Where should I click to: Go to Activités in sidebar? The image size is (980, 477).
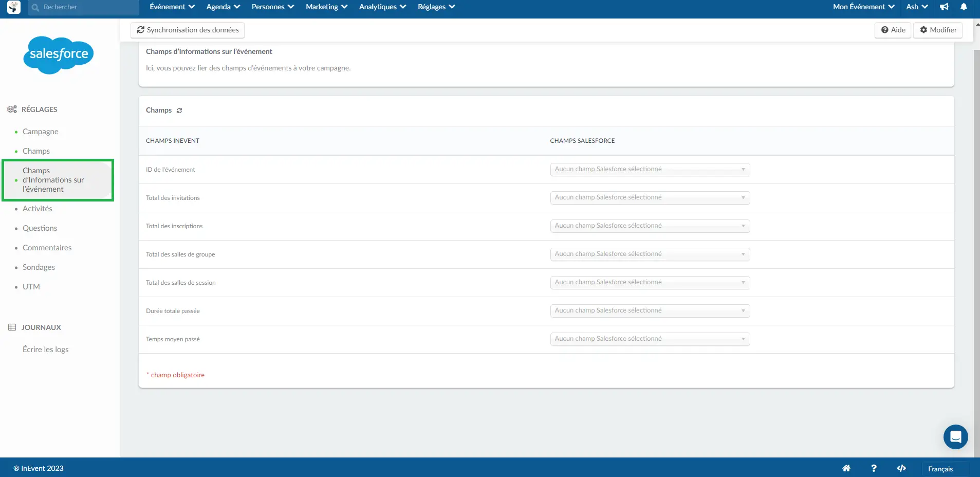click(38, 209)
